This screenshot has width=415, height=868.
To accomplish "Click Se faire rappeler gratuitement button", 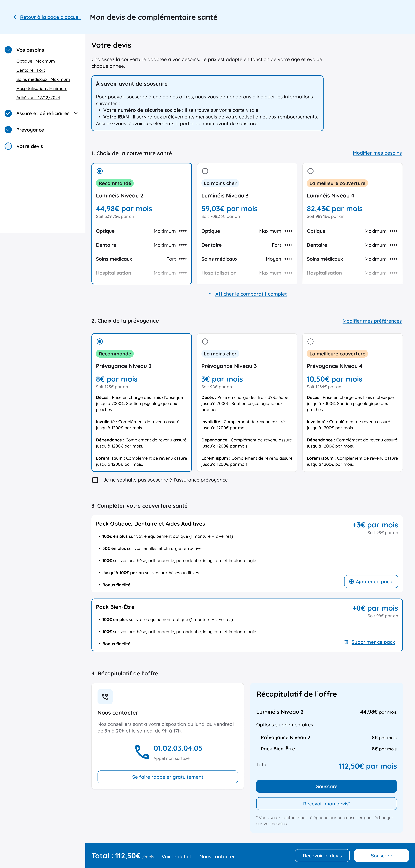I will point(168,777).
